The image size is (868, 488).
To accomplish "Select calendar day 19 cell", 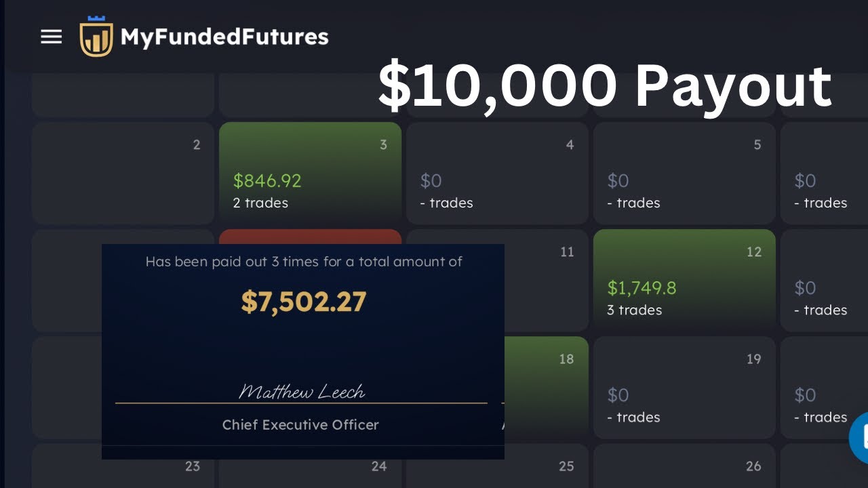I will click(684, 387).
